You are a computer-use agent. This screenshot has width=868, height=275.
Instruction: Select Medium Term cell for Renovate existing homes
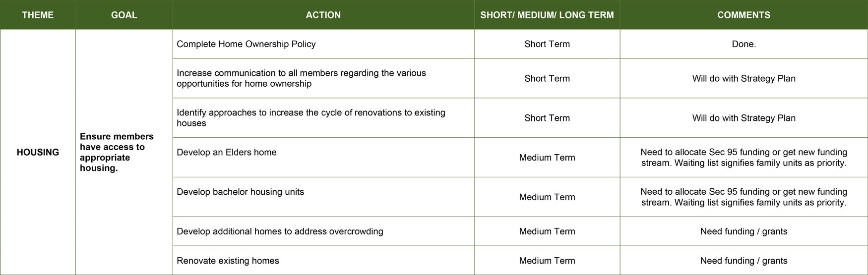547,261
